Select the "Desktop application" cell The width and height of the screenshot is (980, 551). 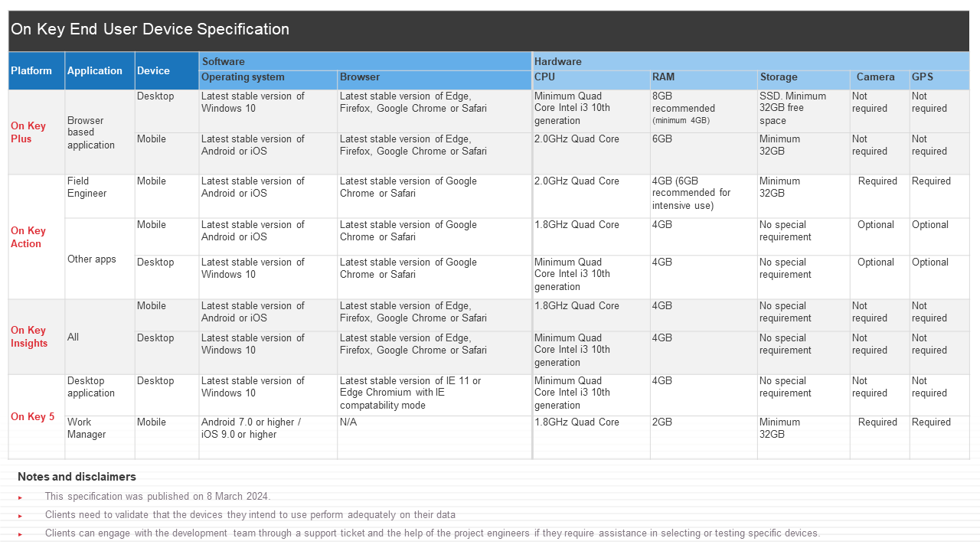[100, 395]
